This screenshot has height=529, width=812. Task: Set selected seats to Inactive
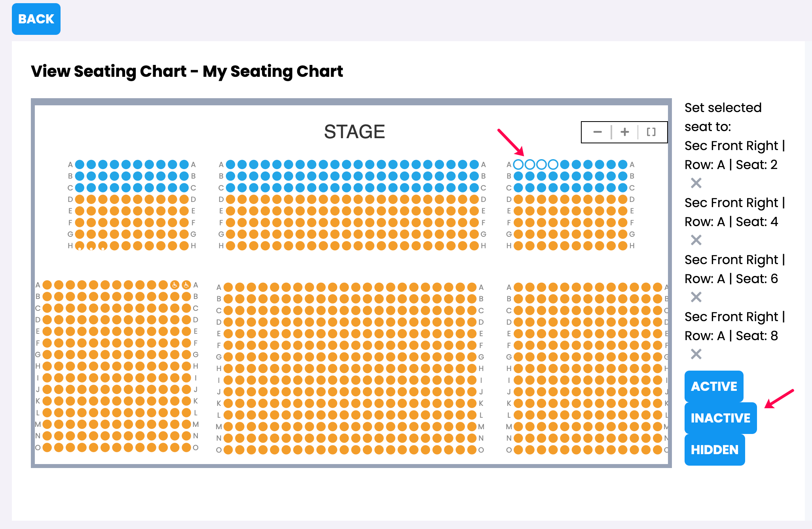pos(721,418)
